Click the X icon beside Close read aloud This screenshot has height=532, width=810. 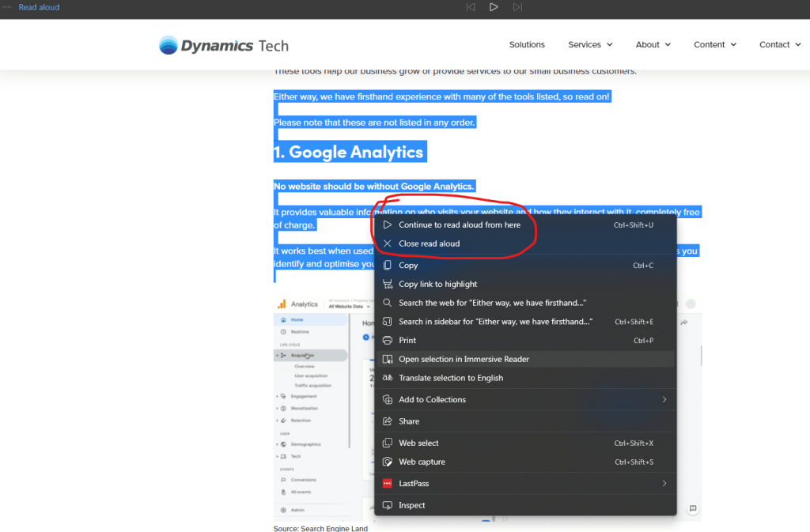point(388,243)
